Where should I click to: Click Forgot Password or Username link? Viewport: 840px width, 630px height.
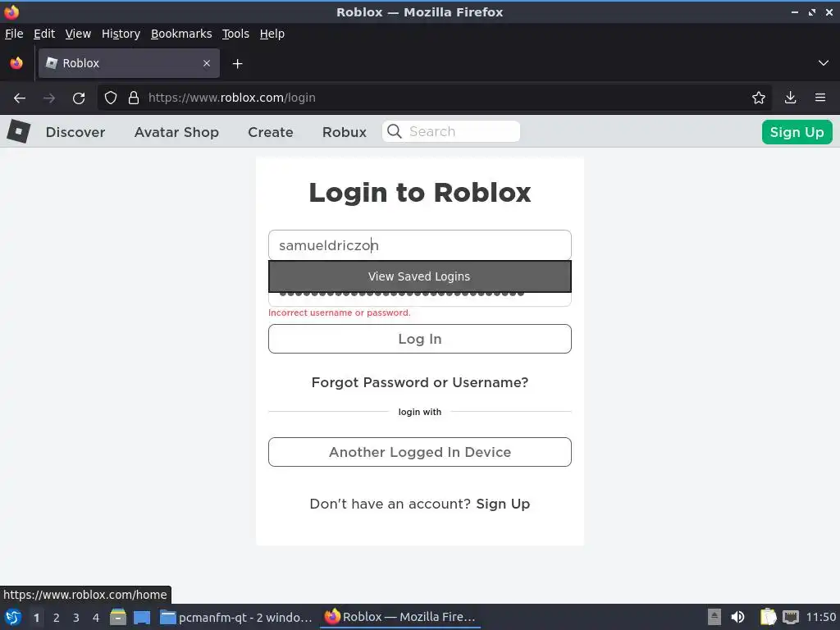pyautogui.click(x=420, y=382)
